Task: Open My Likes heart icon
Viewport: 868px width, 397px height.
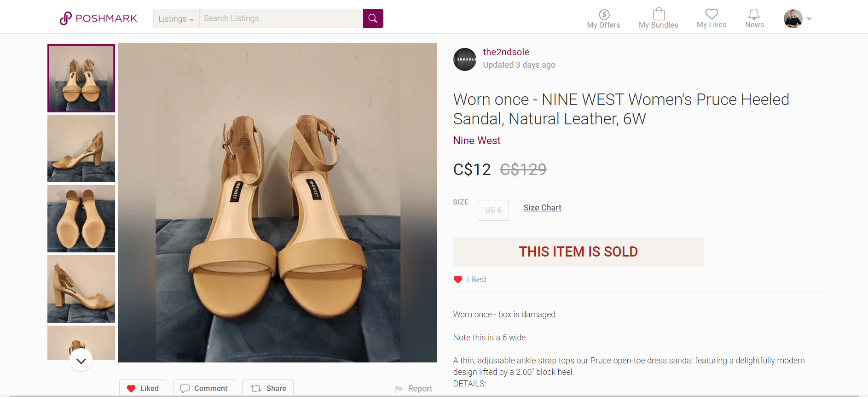Action: pyautogui.click(x=712, y=14)
